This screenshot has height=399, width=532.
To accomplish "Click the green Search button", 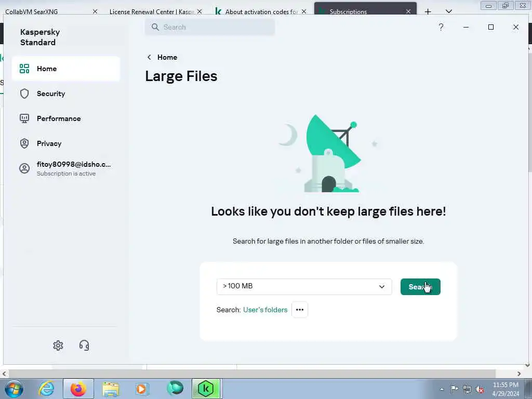I will tap(420, 287).
